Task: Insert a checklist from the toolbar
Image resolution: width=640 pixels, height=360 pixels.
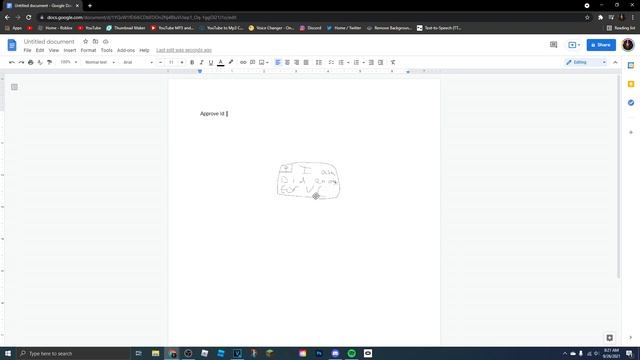Action: [x=331, y=62]
